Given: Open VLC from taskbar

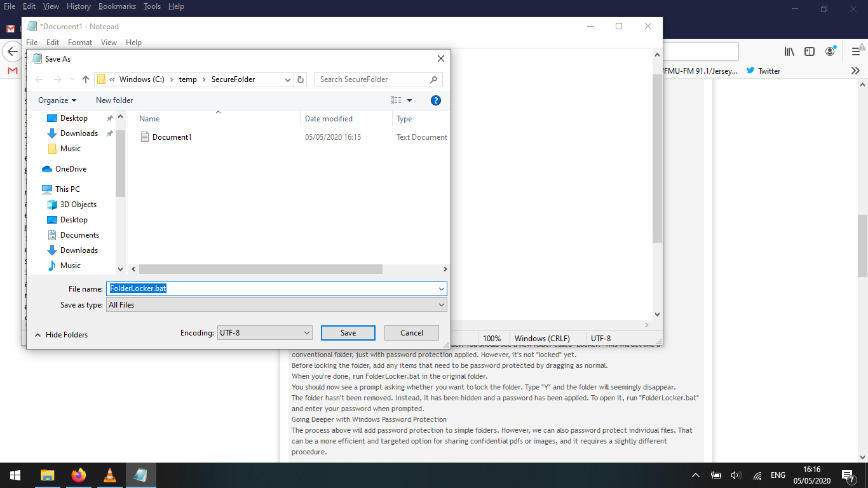Looking at the screenshot, I should click(109, 475).
